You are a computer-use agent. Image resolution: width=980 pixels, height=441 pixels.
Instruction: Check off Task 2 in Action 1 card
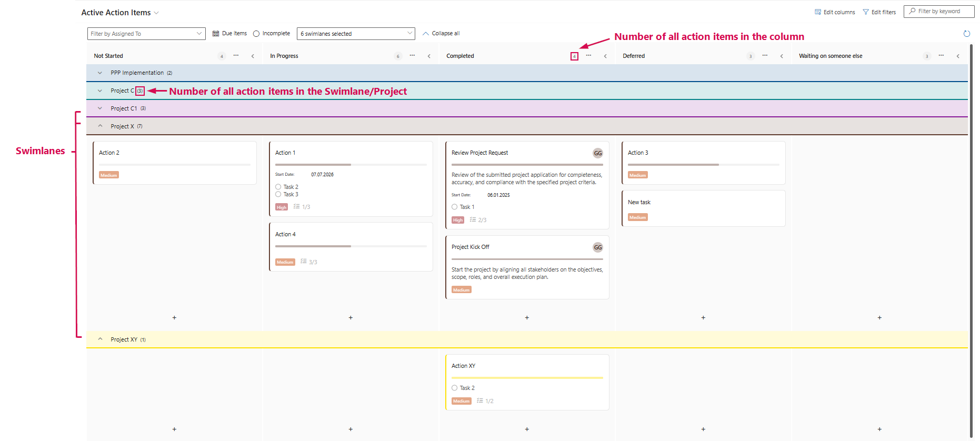[x=278, y=187]
